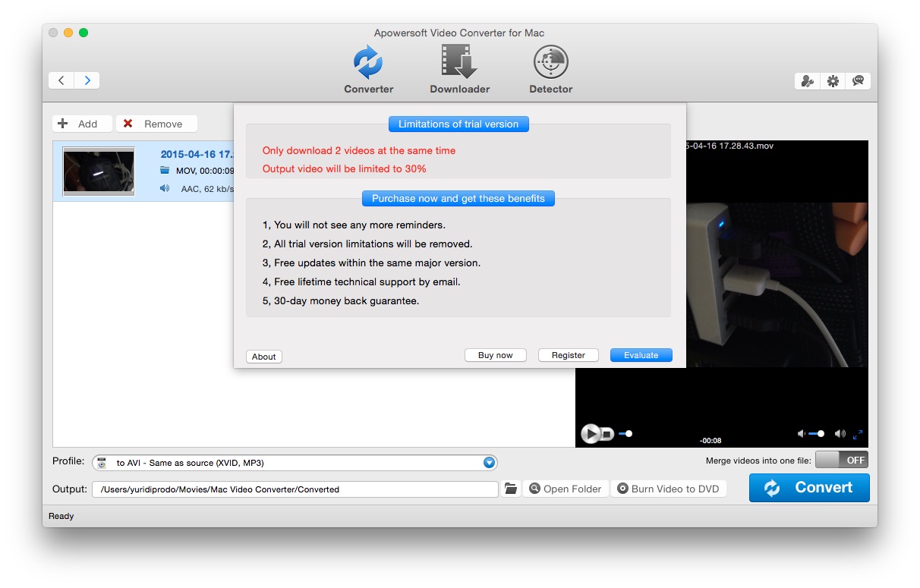Switch to the Detector tab
Screen dimensions: 920x588
(x=550, y=69)
